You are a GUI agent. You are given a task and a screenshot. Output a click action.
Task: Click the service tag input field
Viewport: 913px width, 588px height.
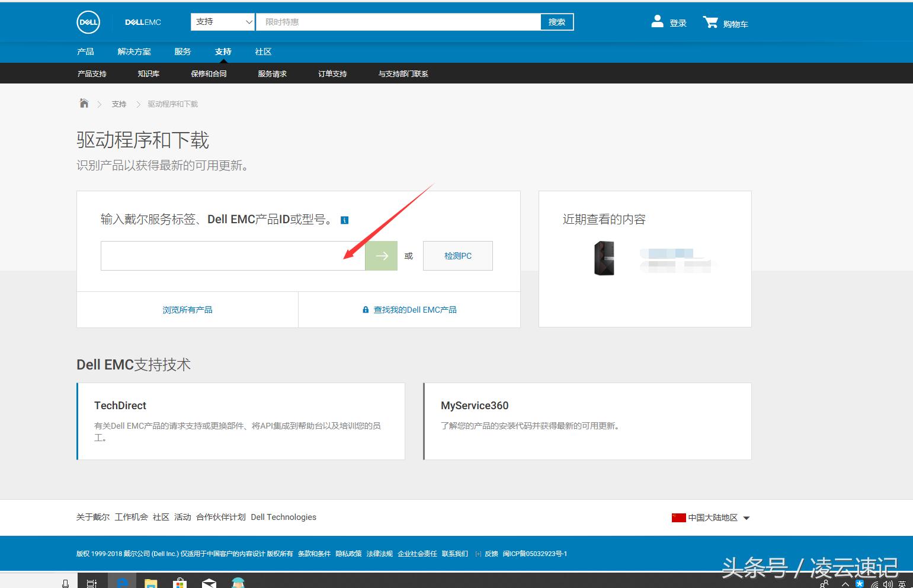pyautogui.click(x=232, y=255)
